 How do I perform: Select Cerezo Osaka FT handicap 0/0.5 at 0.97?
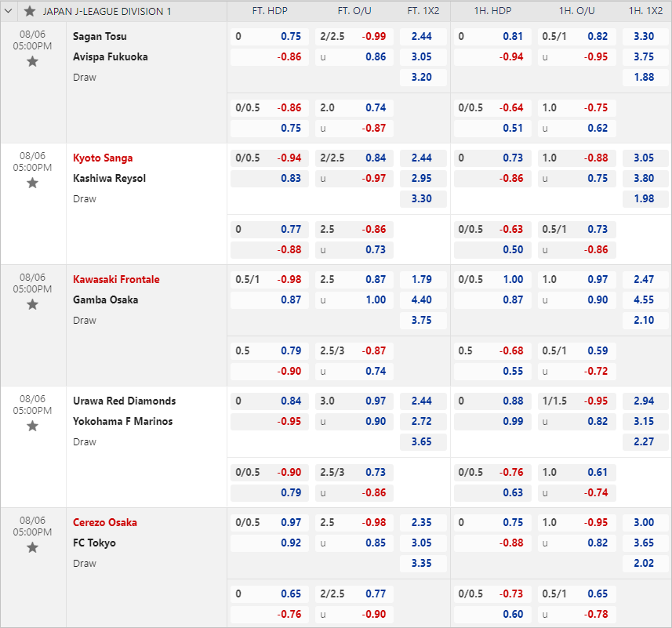[270, 523]
